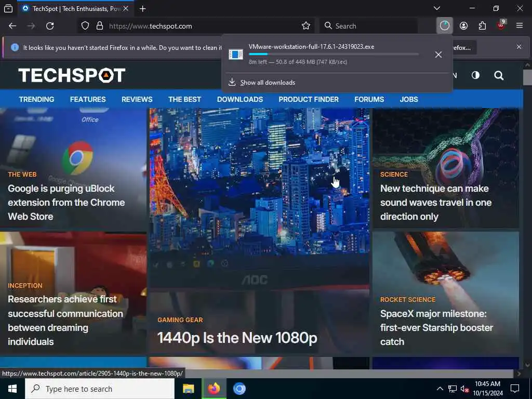Open the TRENDING menu item
The image size is (532, 399).
click(37, 99)
